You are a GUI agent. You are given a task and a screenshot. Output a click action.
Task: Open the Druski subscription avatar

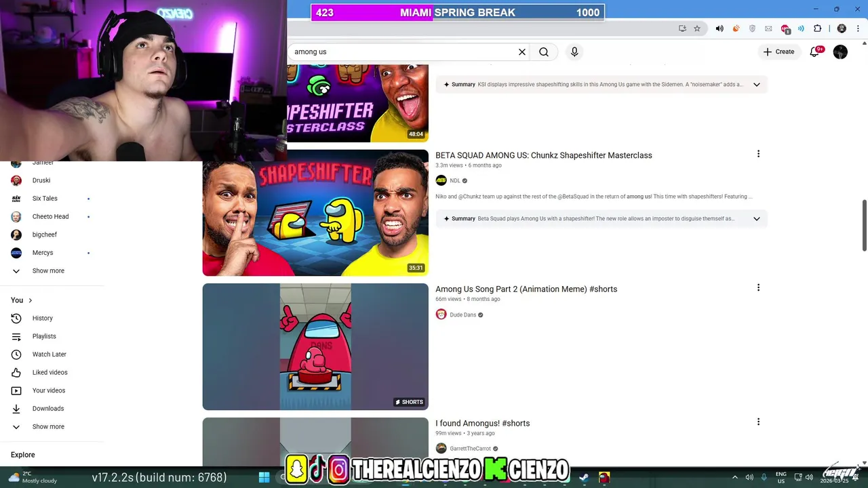[16, 180]
